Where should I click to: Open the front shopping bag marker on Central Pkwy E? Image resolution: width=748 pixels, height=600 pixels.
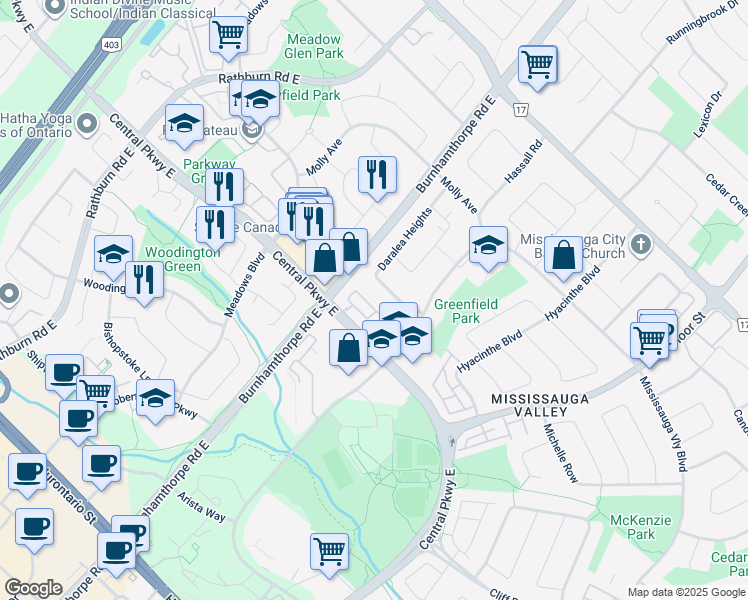point(324,258)
